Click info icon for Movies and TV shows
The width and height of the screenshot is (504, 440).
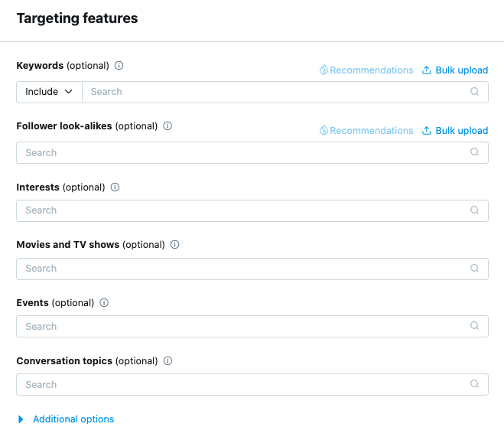click(x=174, y=245)
